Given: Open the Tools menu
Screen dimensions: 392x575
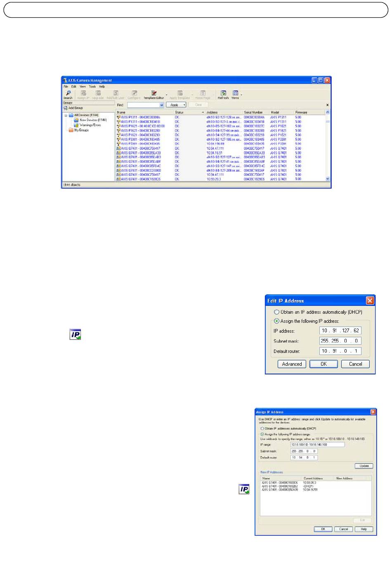Looking at the screenshot, I should point(92,87).
